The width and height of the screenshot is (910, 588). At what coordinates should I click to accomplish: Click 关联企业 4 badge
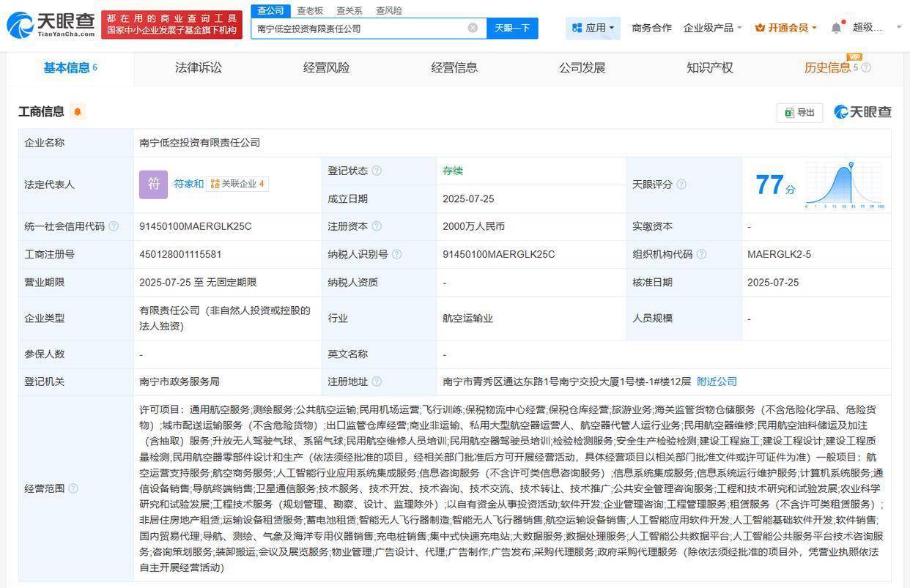[x=237, y=184]
